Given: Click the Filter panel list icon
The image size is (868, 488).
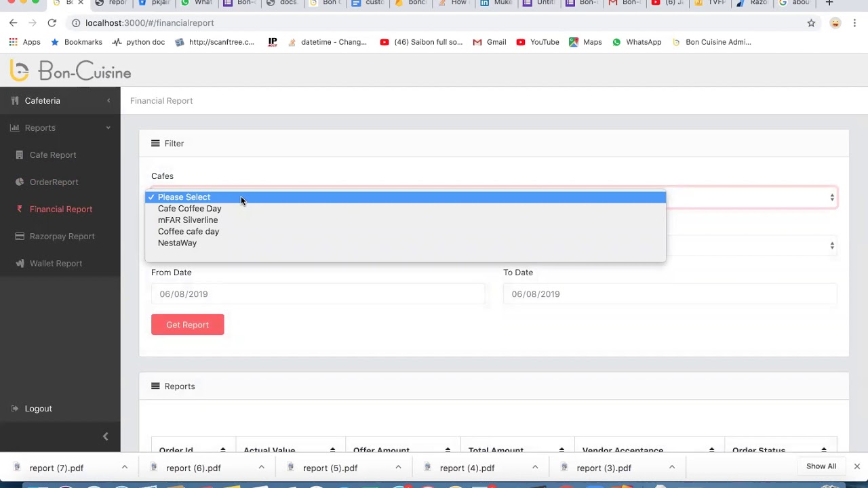Looking at the screenshot, I should pos(155,143).
